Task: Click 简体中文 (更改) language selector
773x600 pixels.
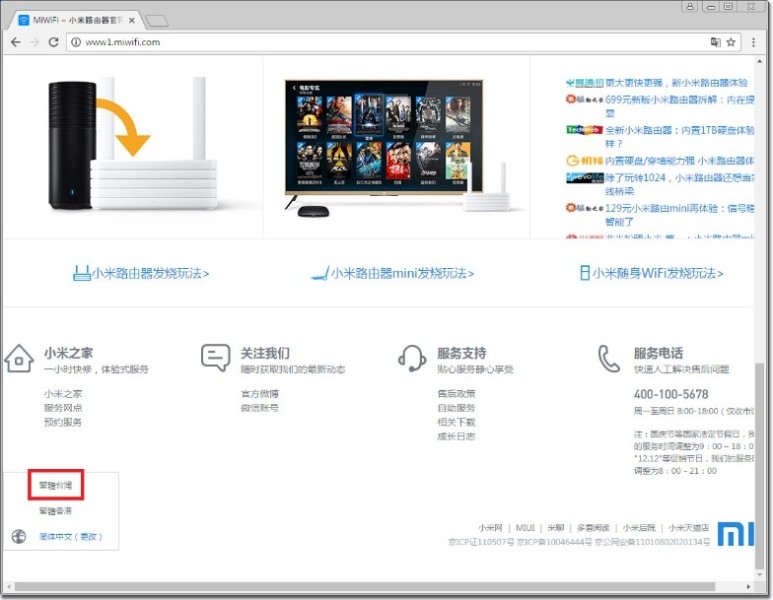Action: click(x=70, y=537)
